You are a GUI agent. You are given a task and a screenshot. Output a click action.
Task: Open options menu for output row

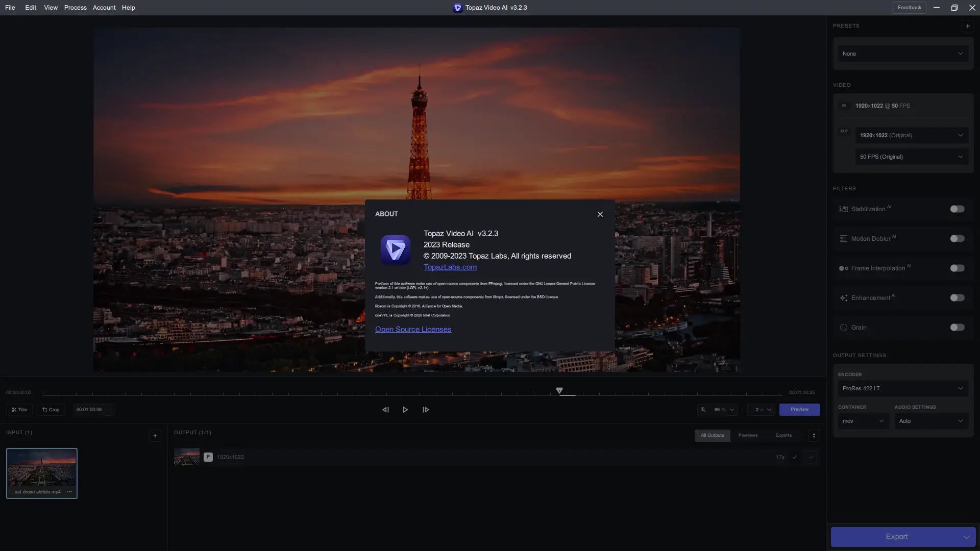pyautogui.click(x=811, y=457)
